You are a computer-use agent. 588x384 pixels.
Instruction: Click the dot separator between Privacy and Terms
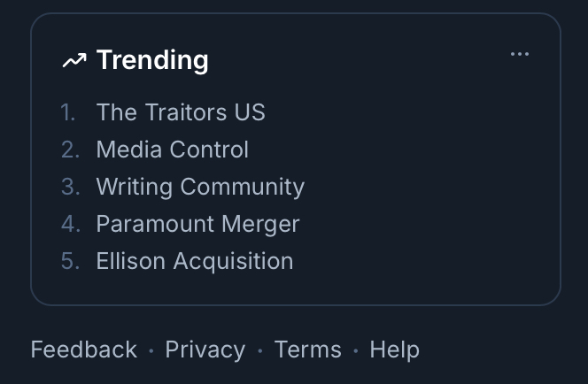tap(259, 351)
